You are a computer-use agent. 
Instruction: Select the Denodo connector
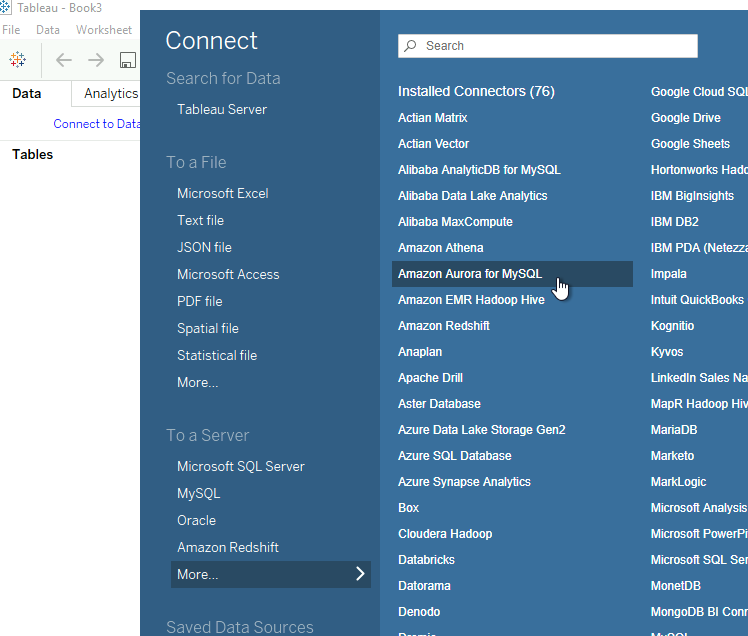(x=419, y=612)
